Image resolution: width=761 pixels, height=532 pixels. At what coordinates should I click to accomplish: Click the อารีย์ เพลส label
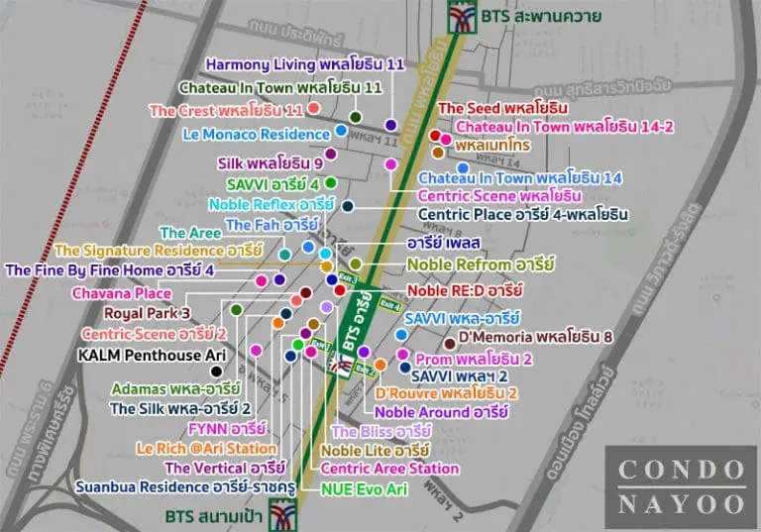pos(444,243)
